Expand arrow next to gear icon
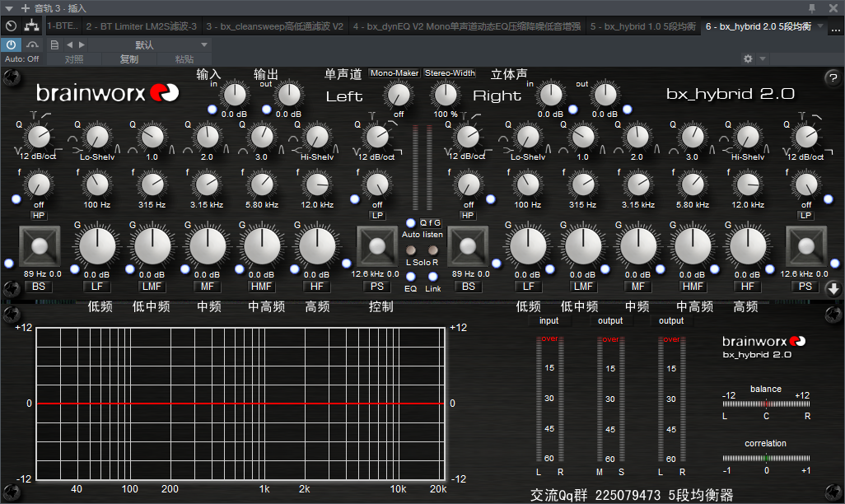845x504 pixels. point(762,58)
